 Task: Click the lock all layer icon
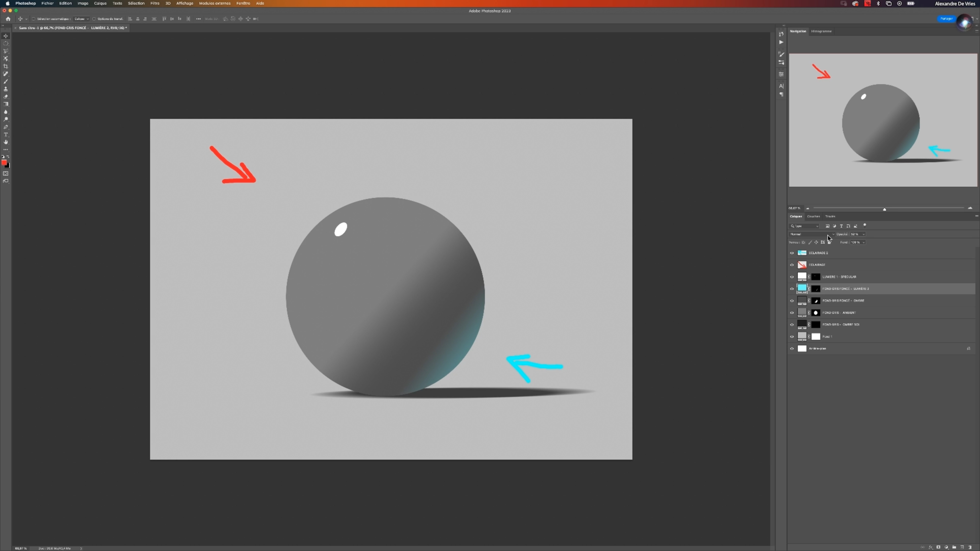coord(829,242)
